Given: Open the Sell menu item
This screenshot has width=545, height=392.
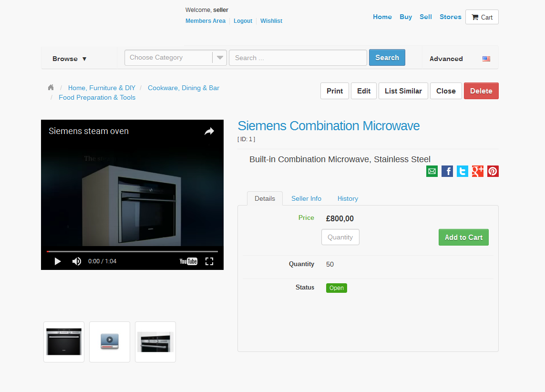Looking at the screenshot, I should tap(425, 17).
